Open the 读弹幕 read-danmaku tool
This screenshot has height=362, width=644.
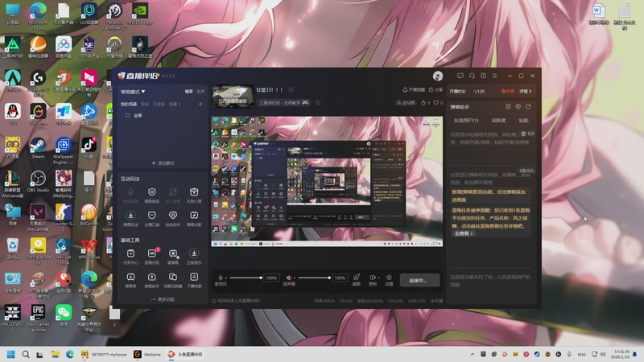click(173, 257)
